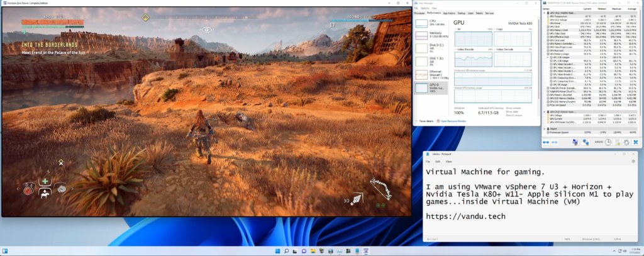
Task: Click the Resource Monitor icon in Task Manager
Action: pos(438,121)
